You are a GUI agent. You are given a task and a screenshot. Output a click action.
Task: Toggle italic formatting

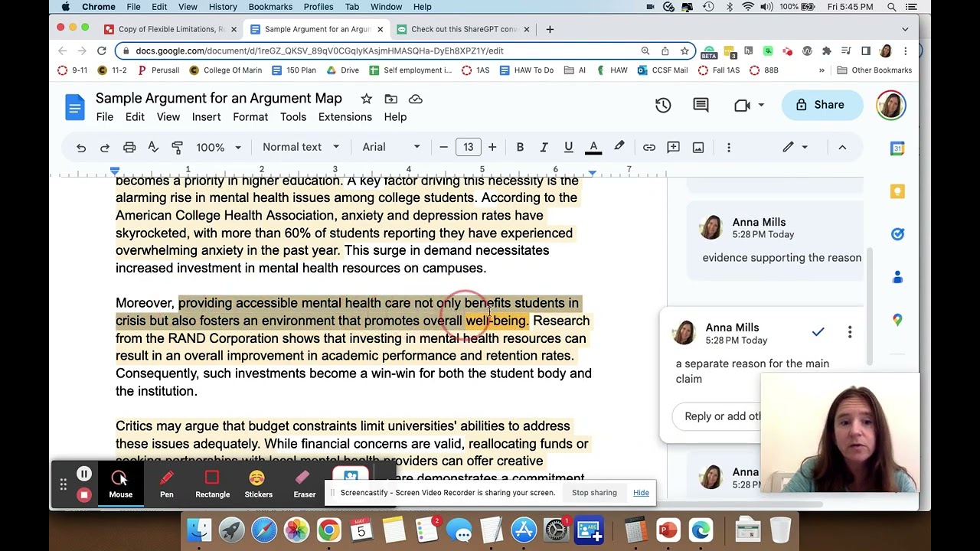pos(544,147)
